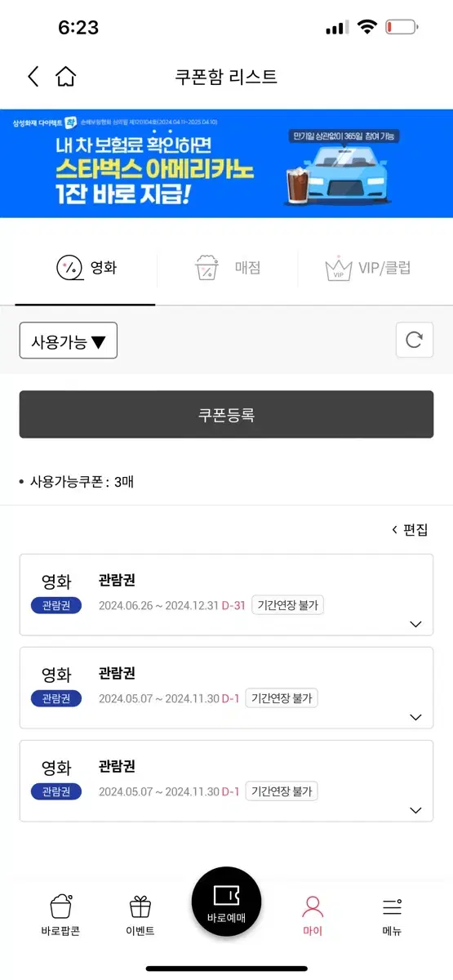Open 이벤트 gift icon
The height and width of the screenshot is (980, 453).
(140, 915)
